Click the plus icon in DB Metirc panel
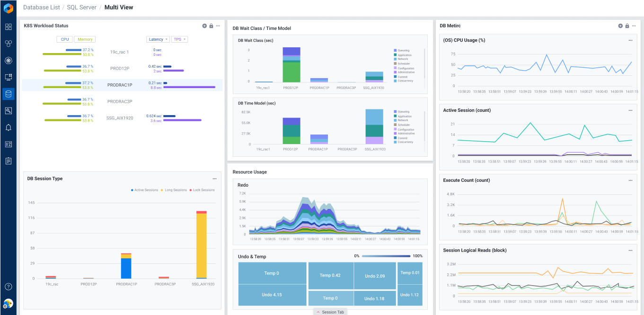 620,26
